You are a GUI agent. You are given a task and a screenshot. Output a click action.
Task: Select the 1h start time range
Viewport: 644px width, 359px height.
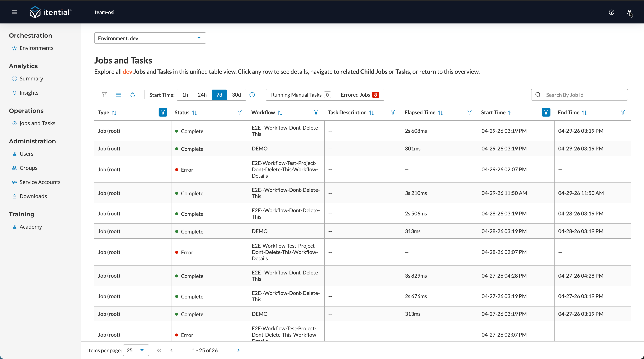coord(185,95)
